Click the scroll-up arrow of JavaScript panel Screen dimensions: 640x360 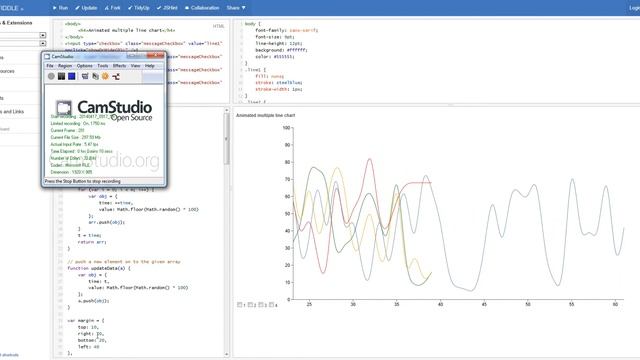(x=227, y=110)
